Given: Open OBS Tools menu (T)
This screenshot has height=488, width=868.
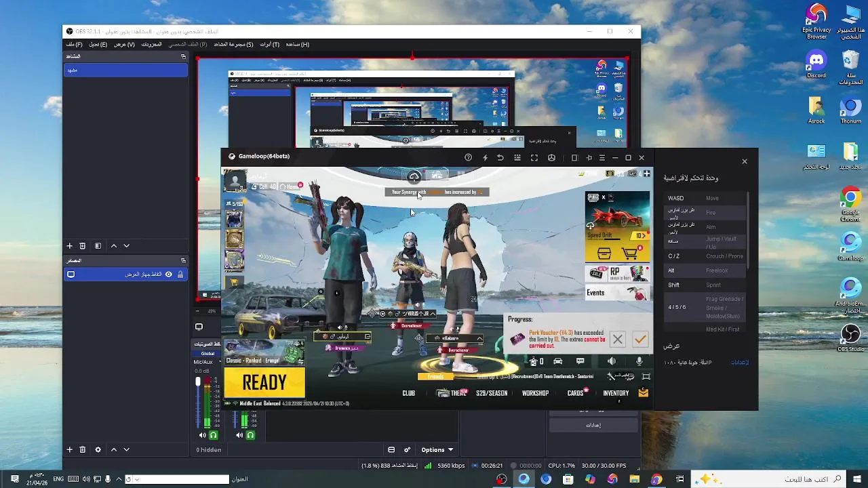Looking at the screenshot, I should pyautogui.click(x=269, y=44).
